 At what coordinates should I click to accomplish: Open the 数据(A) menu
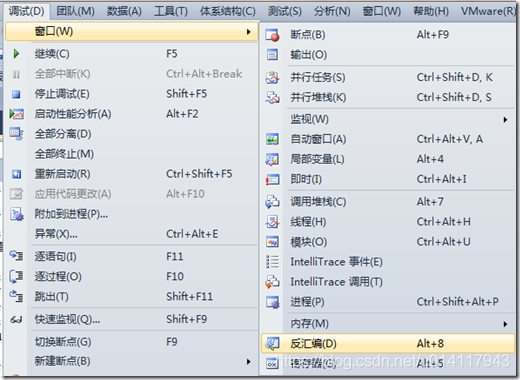coord(124,11)
